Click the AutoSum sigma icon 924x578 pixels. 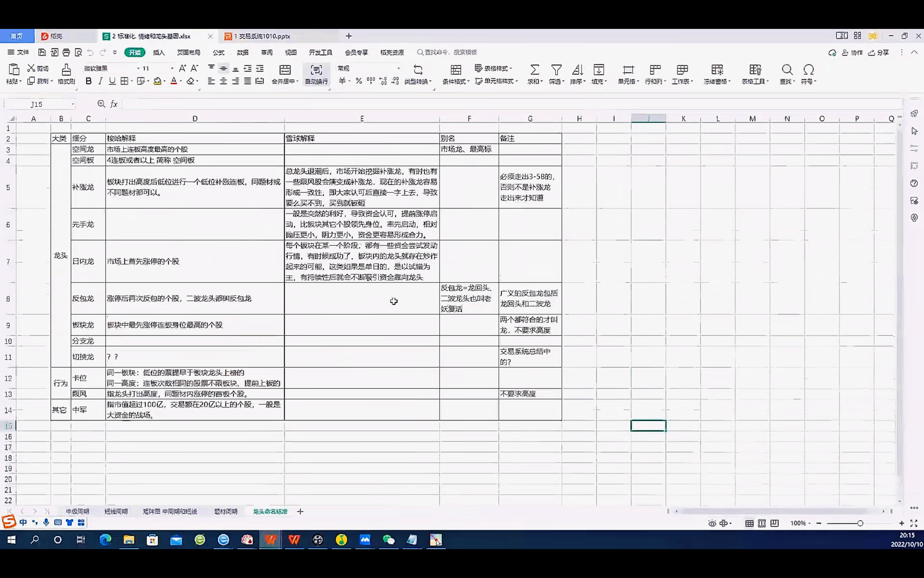tap(535, 70)
